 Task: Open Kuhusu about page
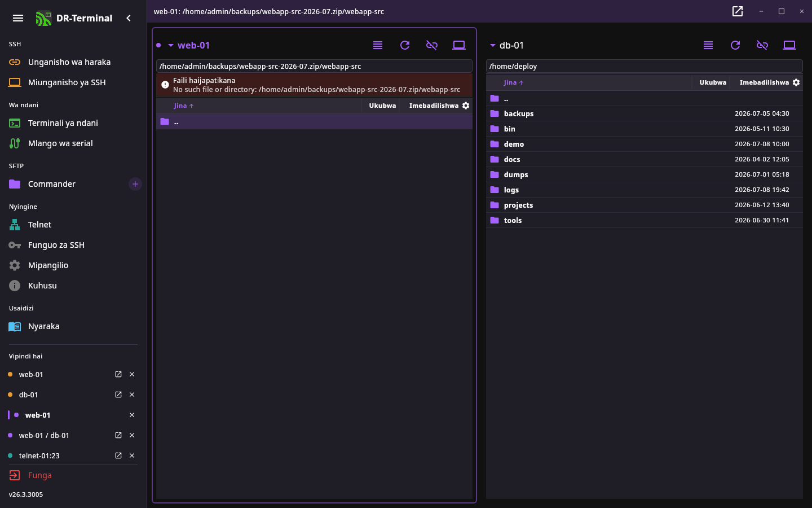[x=73, y=286]
